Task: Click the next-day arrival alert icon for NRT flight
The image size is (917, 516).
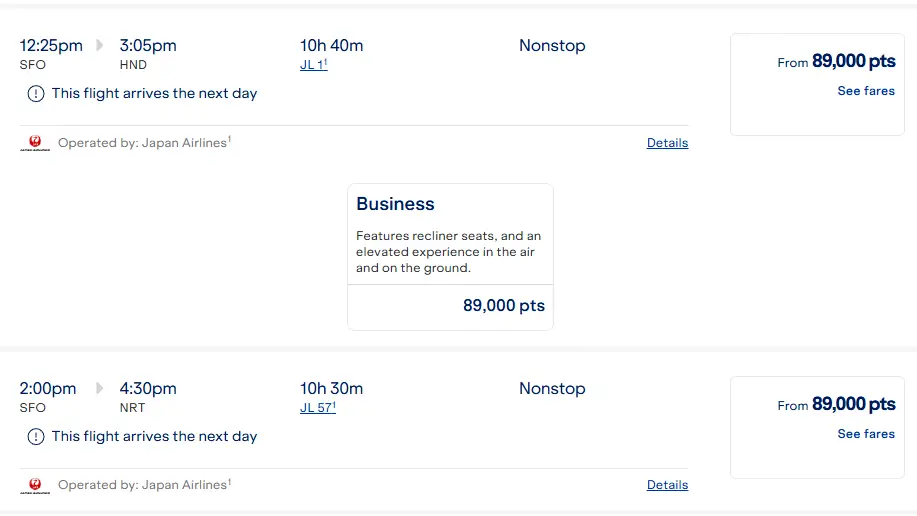Action: [36, 436]
